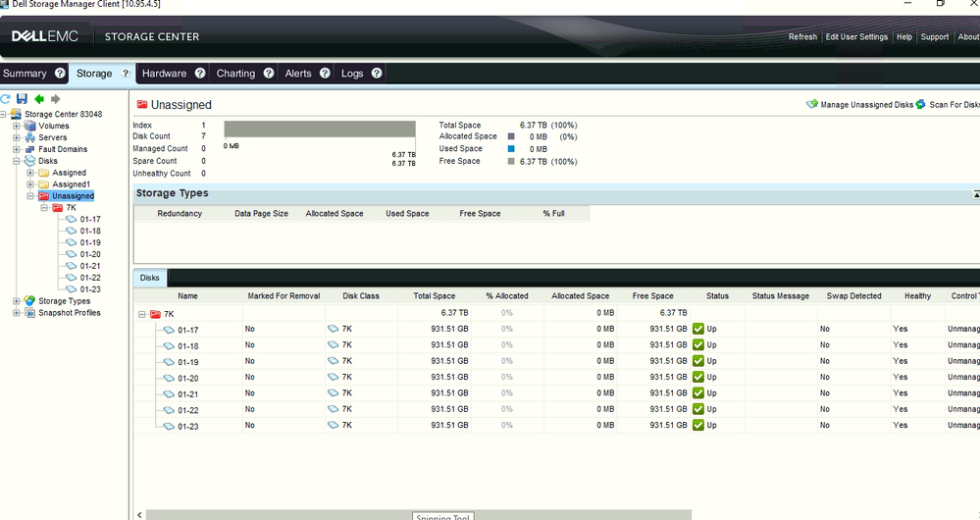The height and width of the screenshot is (520, 980).
Task: Click the Volumes icon in tree
Action: point(30,126)
